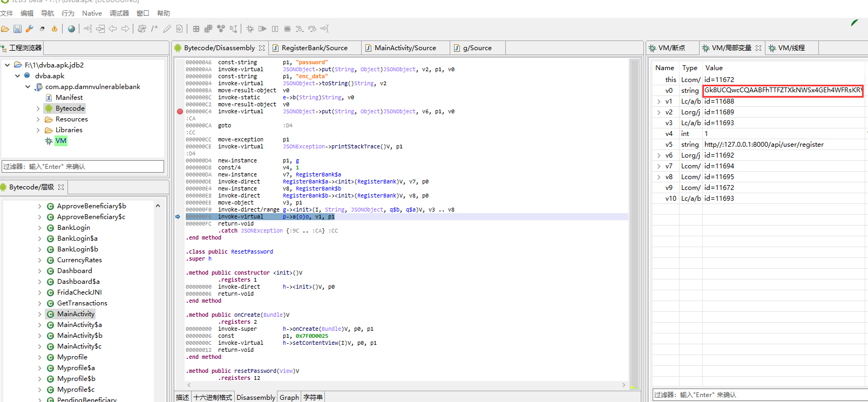Click the jump-to-address arrow icon
This screenshot has width=868, height=402.
pyautogui.click(x=88, y=29)
